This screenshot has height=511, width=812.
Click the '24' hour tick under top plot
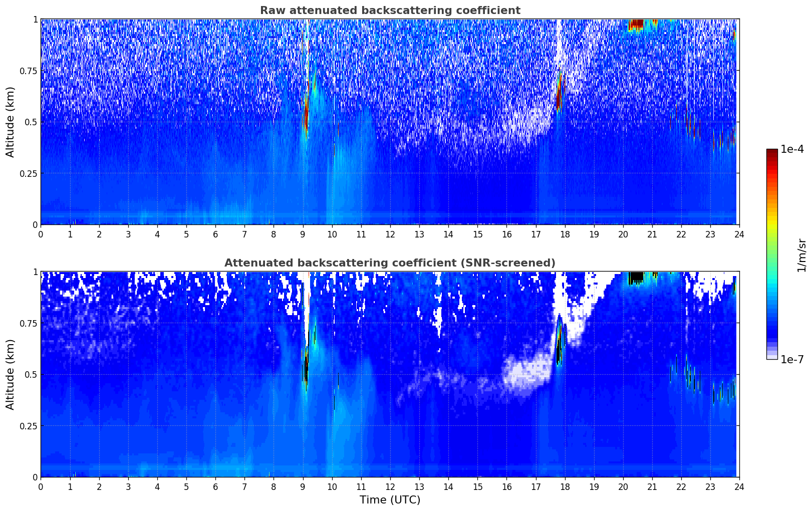tap(739, 234)
